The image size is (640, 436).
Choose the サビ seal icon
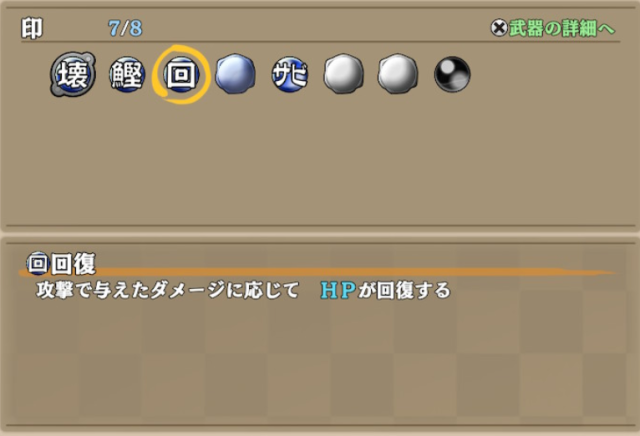point(289,74)
